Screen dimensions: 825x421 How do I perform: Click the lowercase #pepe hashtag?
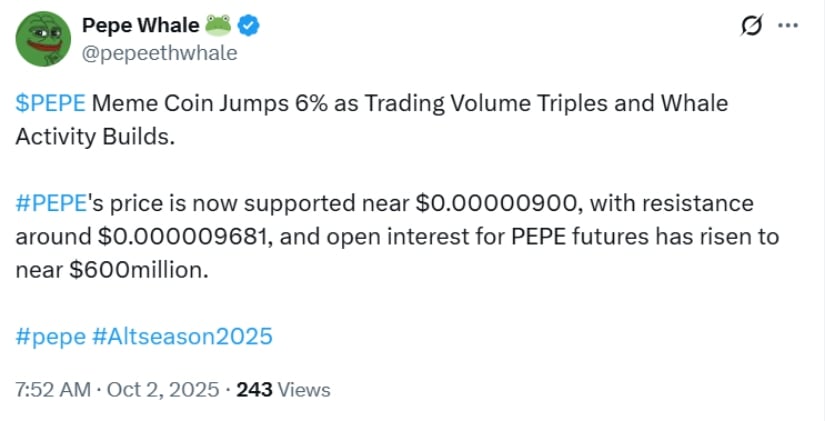pyautogui.click(x=49, y=336)
